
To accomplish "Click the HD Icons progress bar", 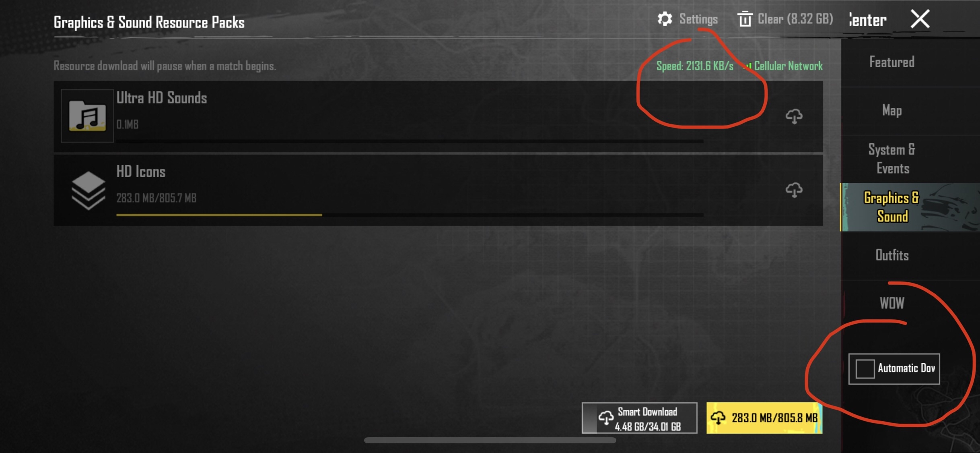I will point(410,215).
